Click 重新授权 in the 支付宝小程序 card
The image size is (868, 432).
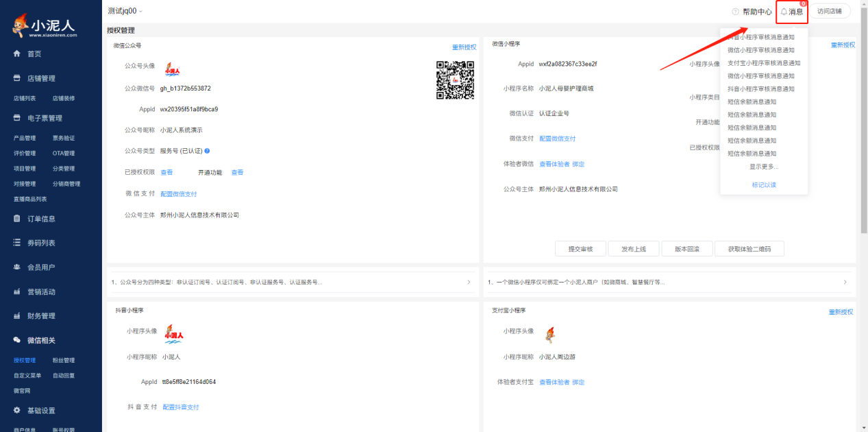[841, 312]
